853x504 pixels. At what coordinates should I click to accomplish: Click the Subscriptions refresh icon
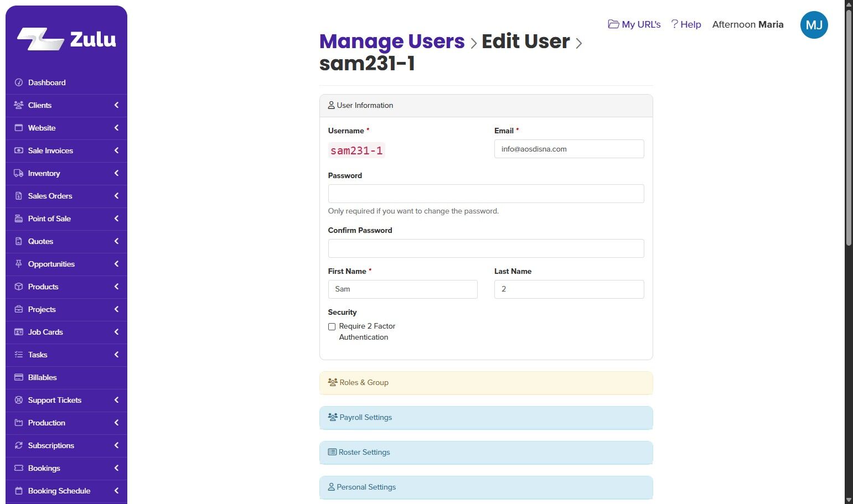point(18,445)
